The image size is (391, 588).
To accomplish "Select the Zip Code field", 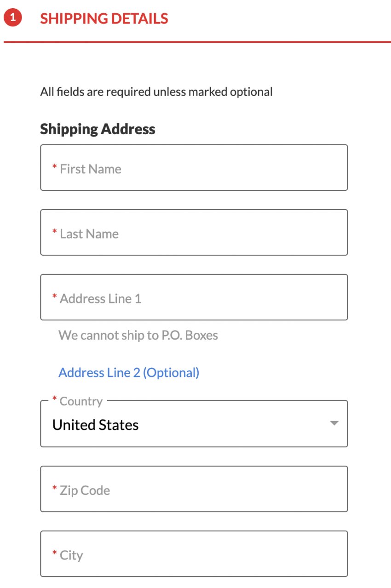I will 194,489.
